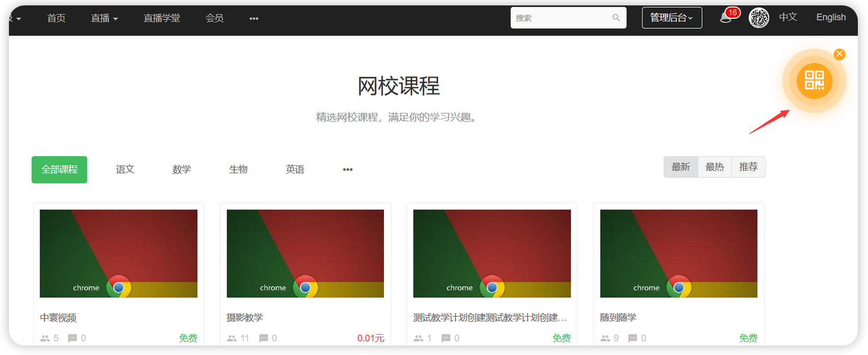Switch language to English

pos(831,17)
